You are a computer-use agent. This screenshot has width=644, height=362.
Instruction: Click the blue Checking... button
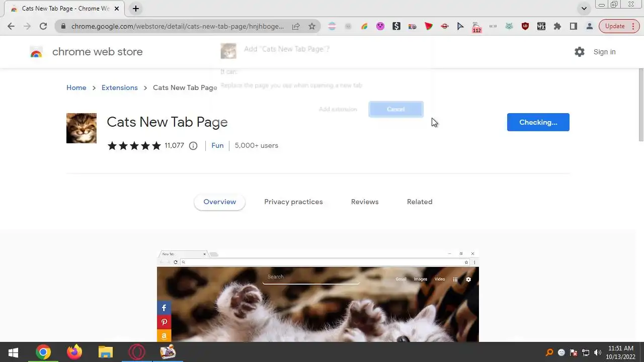tap(538, 122)
